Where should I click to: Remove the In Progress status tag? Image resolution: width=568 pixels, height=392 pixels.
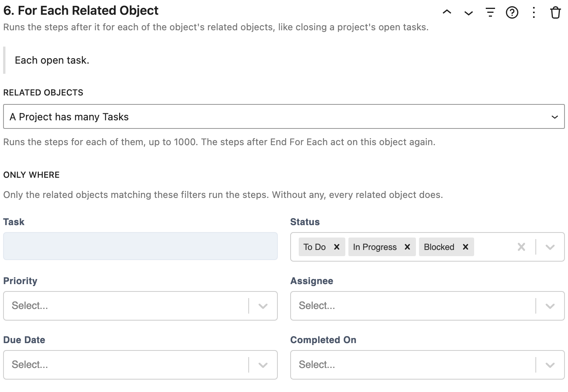coord(407,247)
